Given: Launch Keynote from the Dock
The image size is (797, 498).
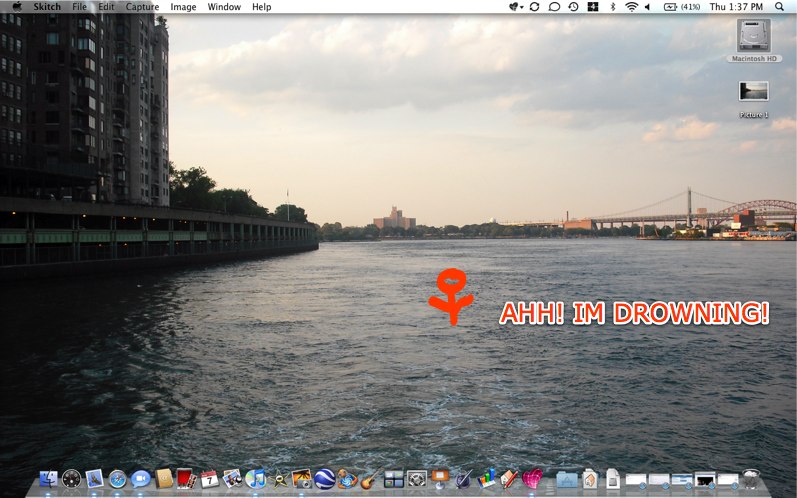Looking at the screenshot, I should point(440,479).
